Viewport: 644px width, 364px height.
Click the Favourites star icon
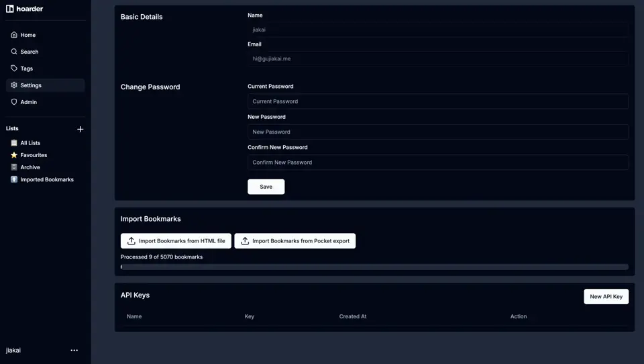point(14,155)
